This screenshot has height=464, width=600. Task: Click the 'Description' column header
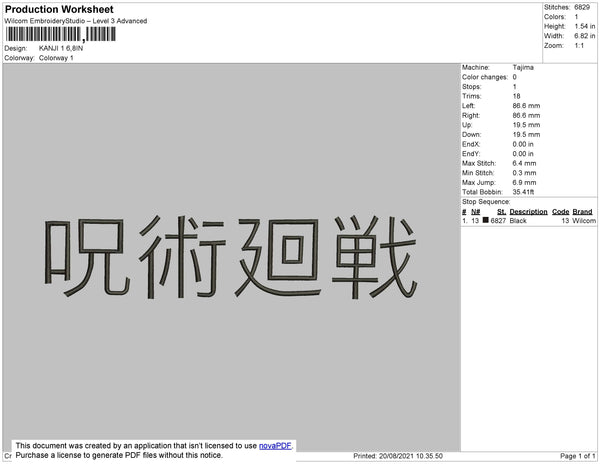pyautogui.click(x=528, y=212)
